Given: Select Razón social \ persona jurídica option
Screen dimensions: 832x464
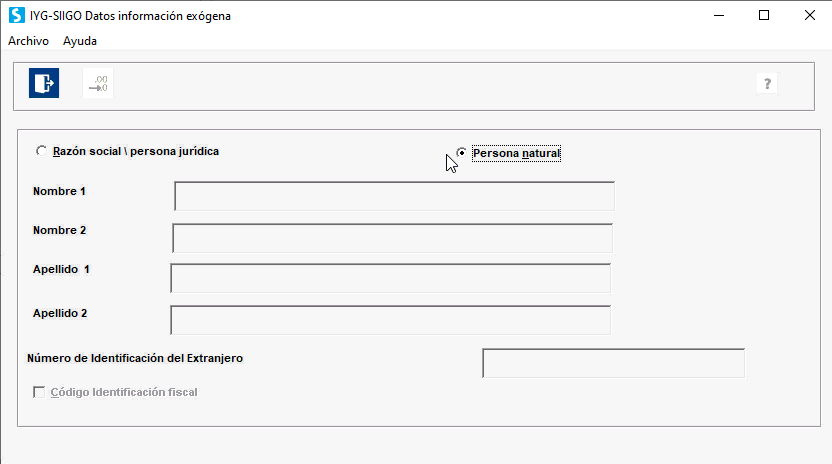Looking at the screenshot, I should [41, 152].
